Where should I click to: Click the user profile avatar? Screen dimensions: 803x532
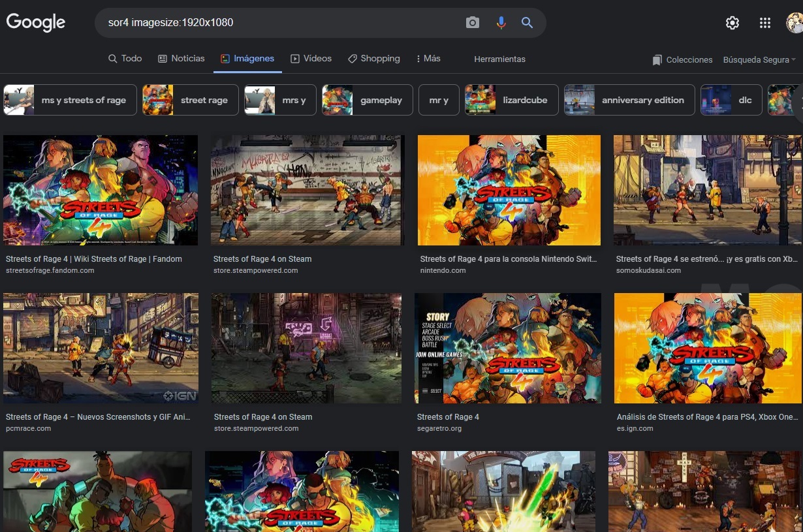point(795,23)
